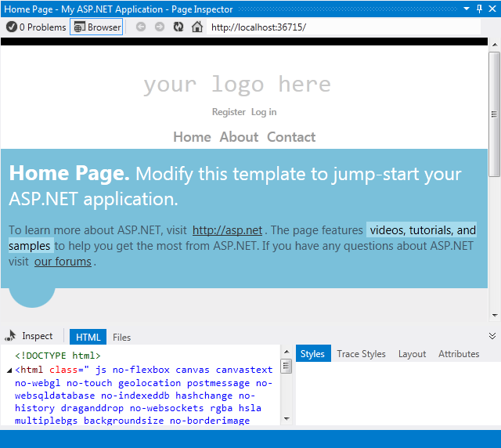Switch to the Files tab
The image size is (501, 448).
click(x=121, y=338)
